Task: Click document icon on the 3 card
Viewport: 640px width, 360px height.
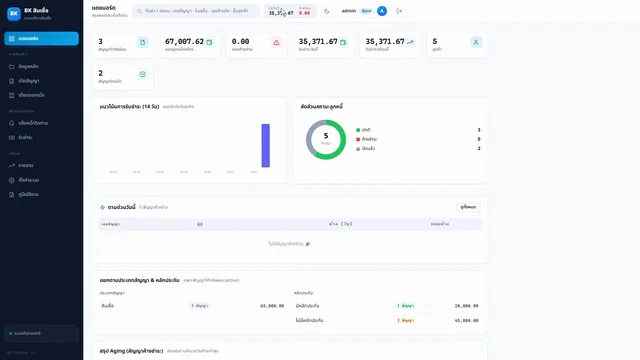Action: [142, 42]
